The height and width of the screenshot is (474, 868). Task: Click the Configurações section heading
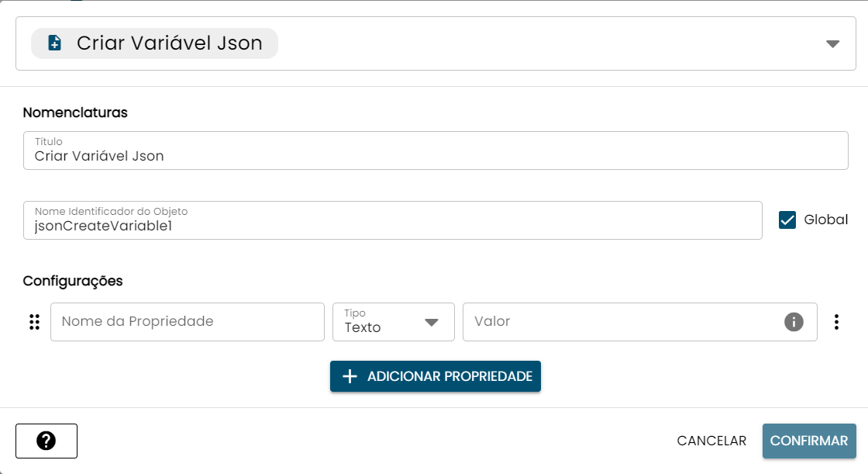(x=73, y=281)
